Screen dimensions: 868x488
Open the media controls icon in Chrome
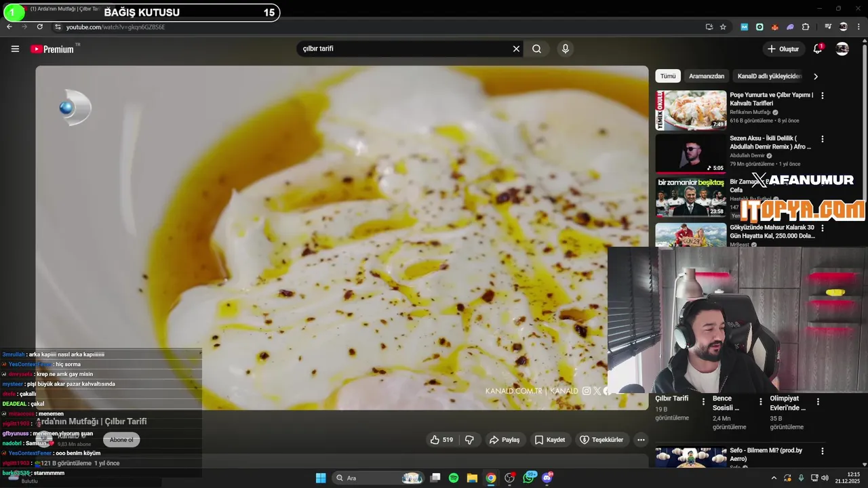click(x=828, y=27)
